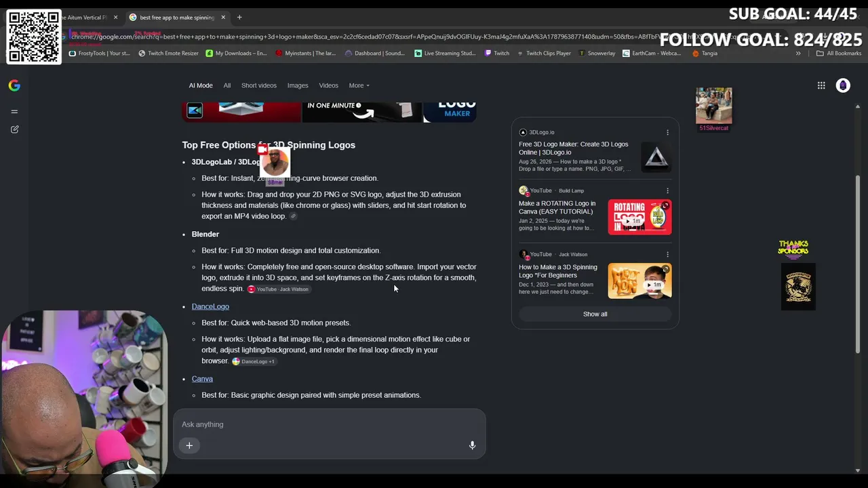Expand the More search filters dropdown

[359, 85]
